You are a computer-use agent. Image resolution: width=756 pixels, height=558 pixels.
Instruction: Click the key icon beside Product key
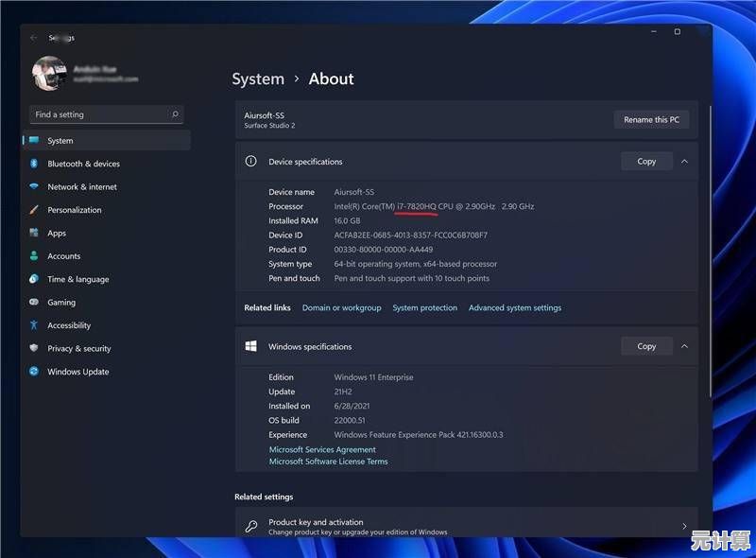pos(251,526)
